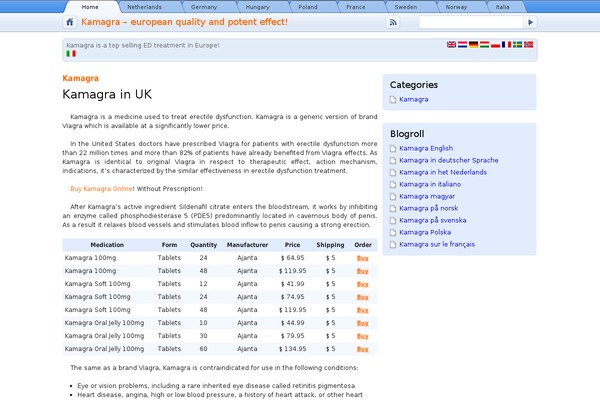Select the Netherlands flag icon
Image resolution: width=600 pixels, height=400 pixels.
(462, 44)
